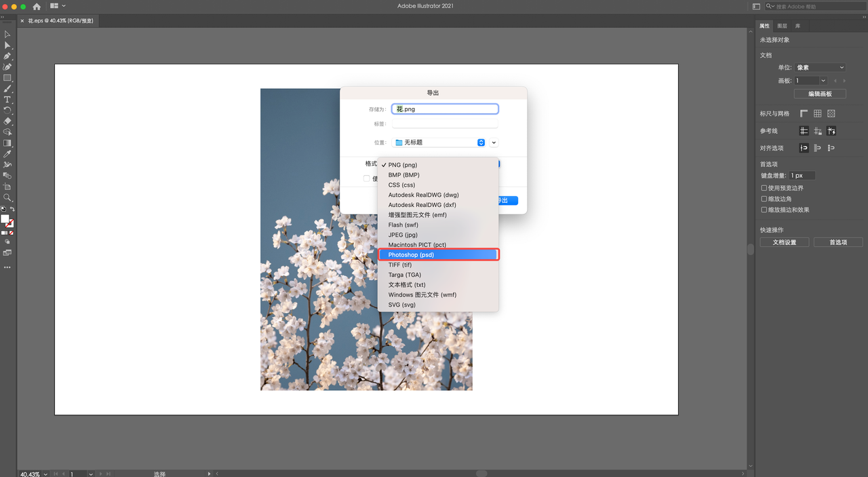This screenshot has width=868, height=477.
Task: Select the Type tool in toolbar
Action: (x=7, y=100)
